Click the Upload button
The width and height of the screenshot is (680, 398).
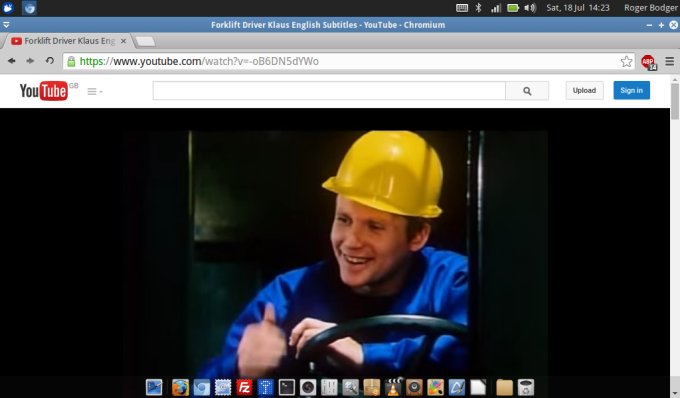point(584,90)
